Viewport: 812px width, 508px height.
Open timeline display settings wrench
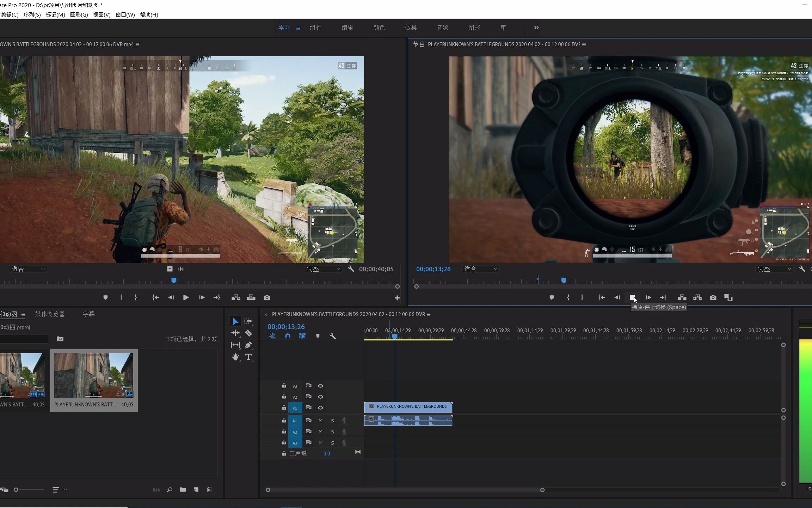pos(332,336)
